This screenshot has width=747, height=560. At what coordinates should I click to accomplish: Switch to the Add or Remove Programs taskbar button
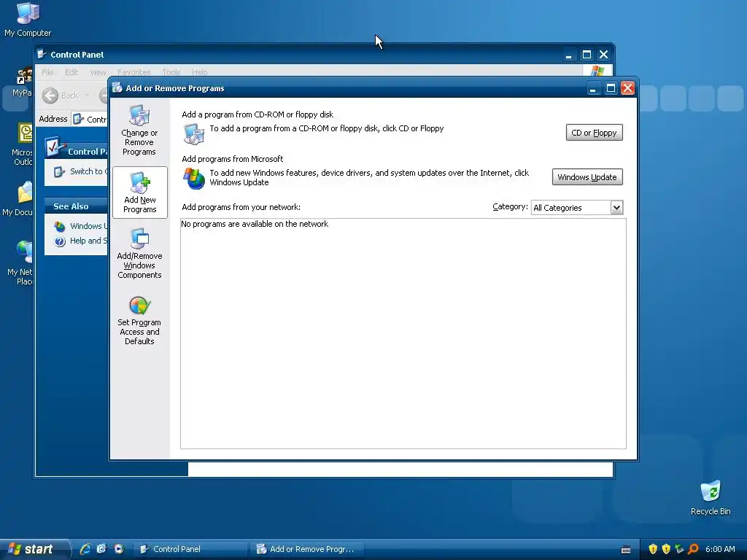point(307,549)
